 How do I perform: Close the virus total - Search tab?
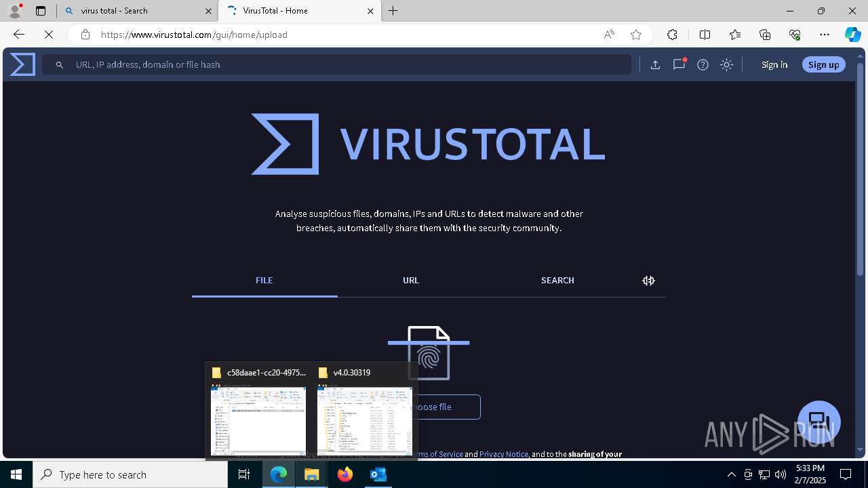pos(208,11)
